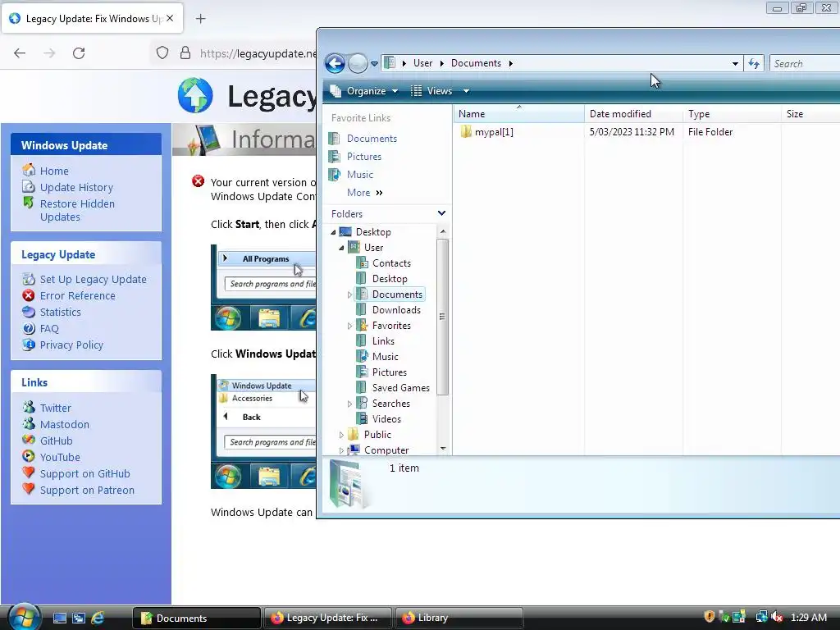Click the muted volume tray icon
The width and height of the screenshot is (840, 630).
coord(776,617)
